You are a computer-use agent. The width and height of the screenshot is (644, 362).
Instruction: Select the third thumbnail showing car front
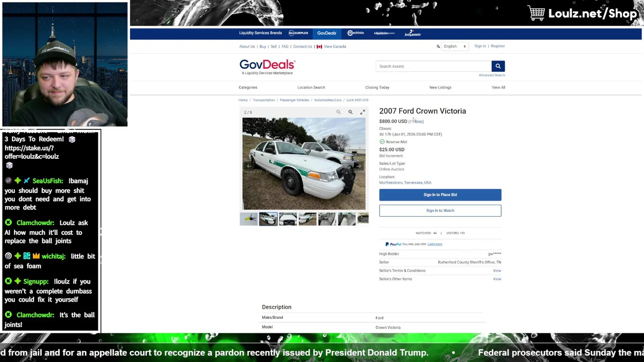pyautogui.click(x=288, y=219)
